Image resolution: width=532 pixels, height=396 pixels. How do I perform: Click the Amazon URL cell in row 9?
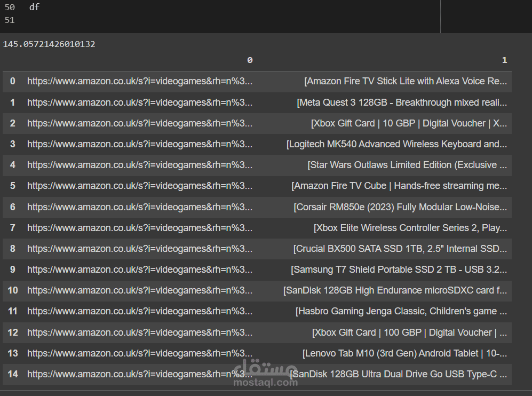pyautogui.click(x=140, y=270)
